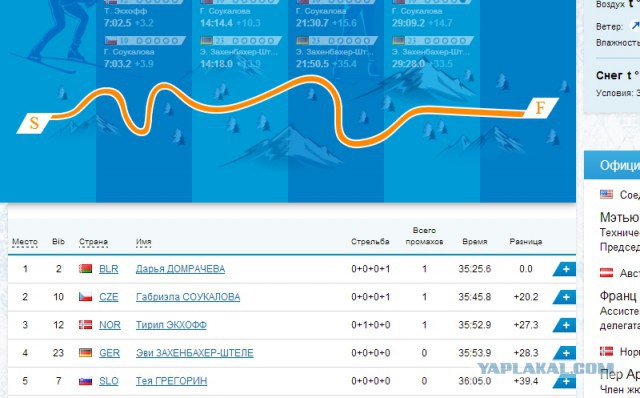Open BLR country page
The width and height of the screenshot is (640, 398).
coord(109,269)
